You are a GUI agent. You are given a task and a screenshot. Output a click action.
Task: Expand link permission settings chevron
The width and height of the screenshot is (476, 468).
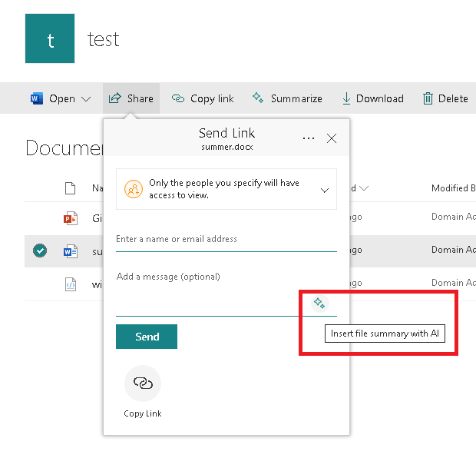(325, 191)
